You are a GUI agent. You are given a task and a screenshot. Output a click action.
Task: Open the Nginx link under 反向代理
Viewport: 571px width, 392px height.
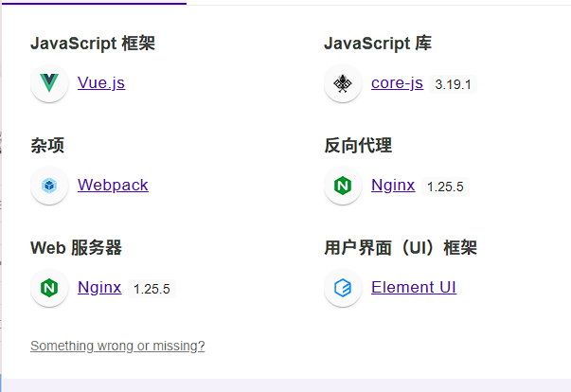[393, 186]
